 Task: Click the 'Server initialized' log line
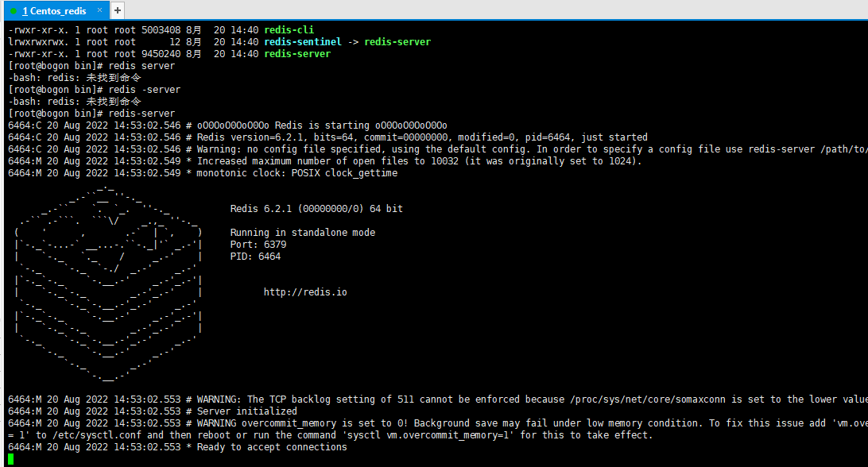(x=153, y=411)
